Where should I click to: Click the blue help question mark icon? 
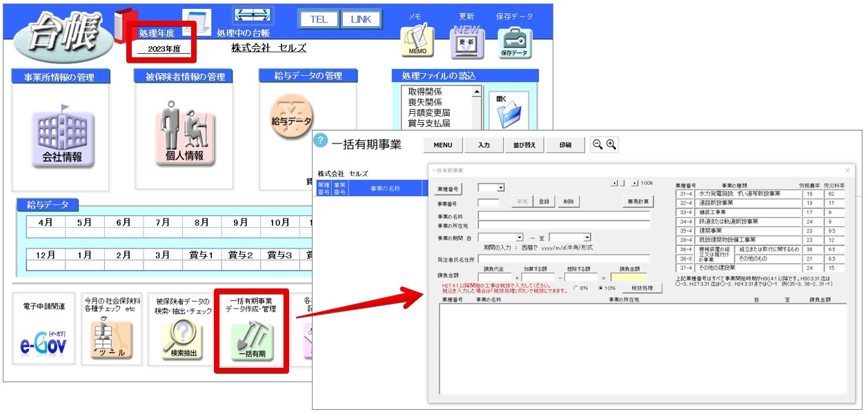click(x=320, y=141)
